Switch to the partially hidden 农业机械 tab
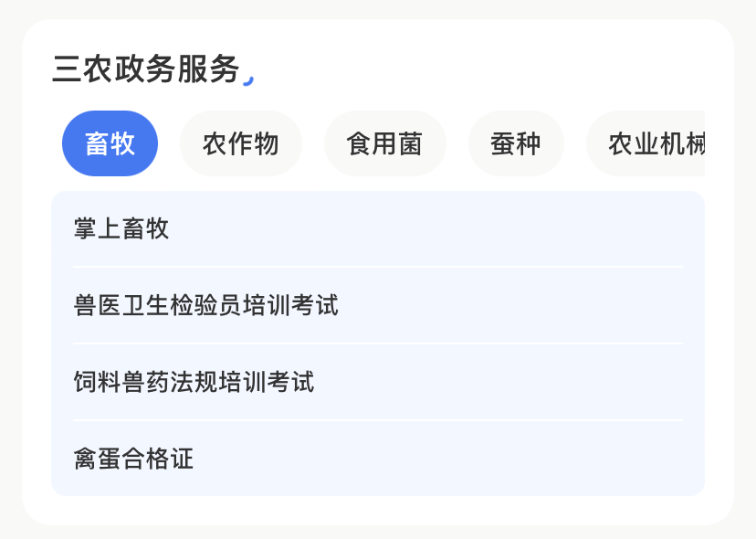Screen dimensions: 756x539 point(646,143)
